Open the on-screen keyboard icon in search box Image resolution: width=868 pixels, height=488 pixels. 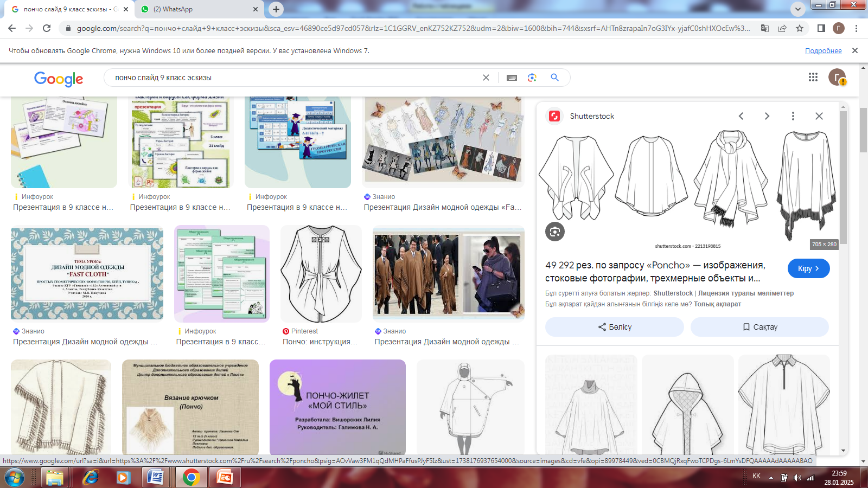click(x=512, y=78)
